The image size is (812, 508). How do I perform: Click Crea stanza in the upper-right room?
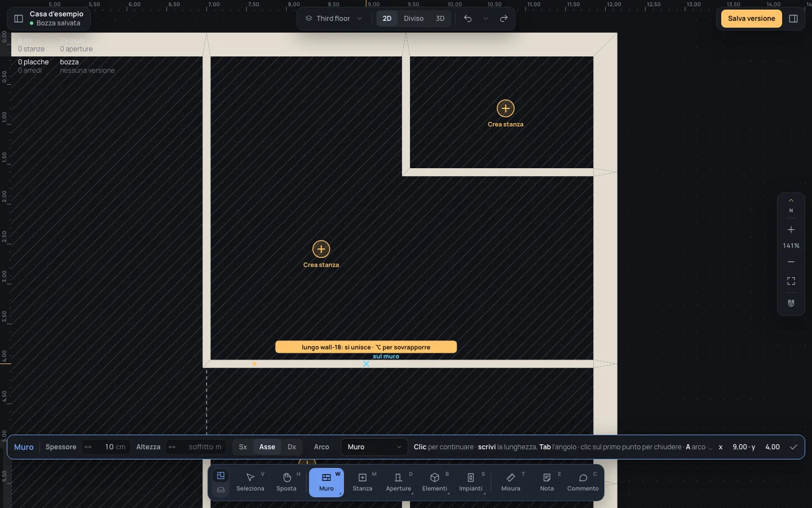click(x=505, y=113)
